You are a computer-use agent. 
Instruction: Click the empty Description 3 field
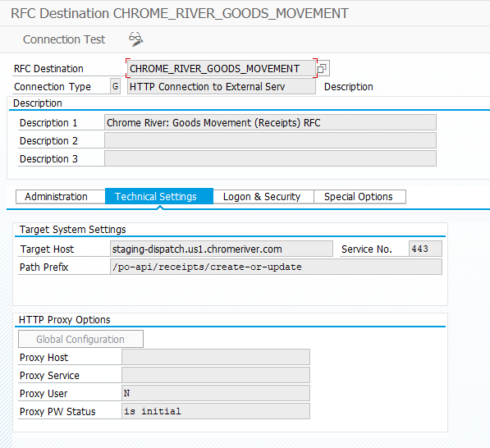point(270,158)
